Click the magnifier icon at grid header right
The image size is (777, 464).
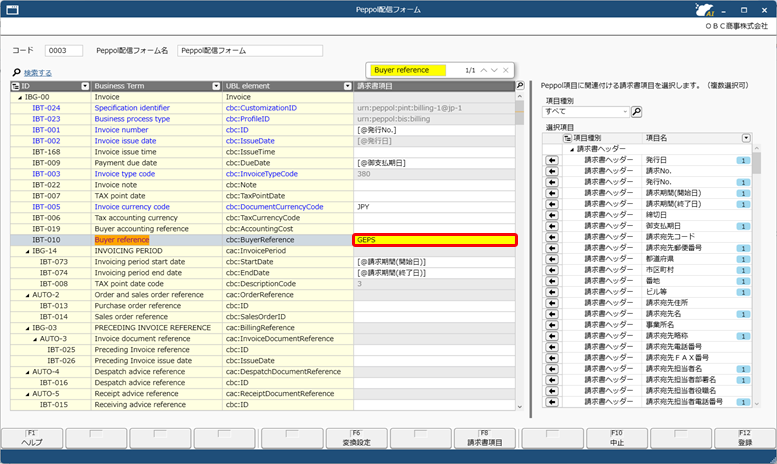[x=520, y=85]
